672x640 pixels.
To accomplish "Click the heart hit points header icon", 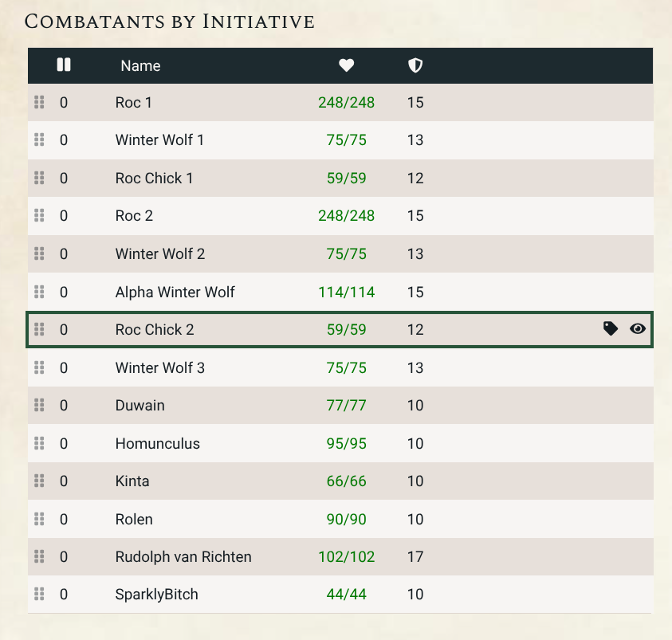I will click(346, 65).
